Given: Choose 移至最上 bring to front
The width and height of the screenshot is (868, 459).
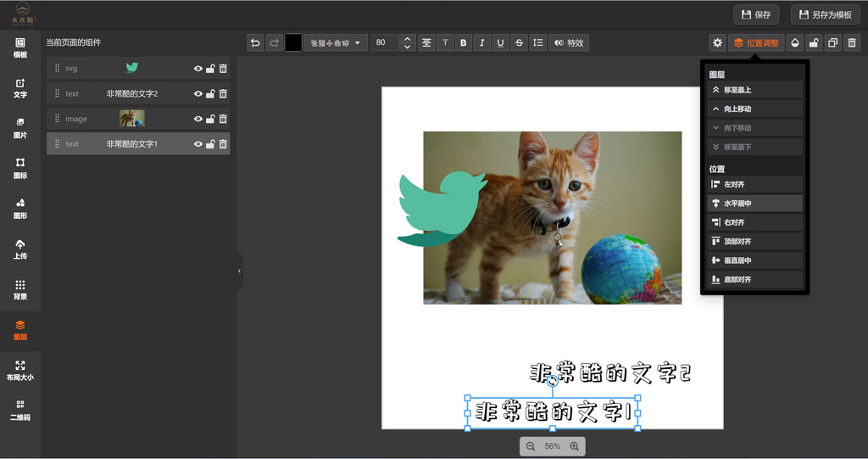Looking at the screenshot, I should (754, 90).
